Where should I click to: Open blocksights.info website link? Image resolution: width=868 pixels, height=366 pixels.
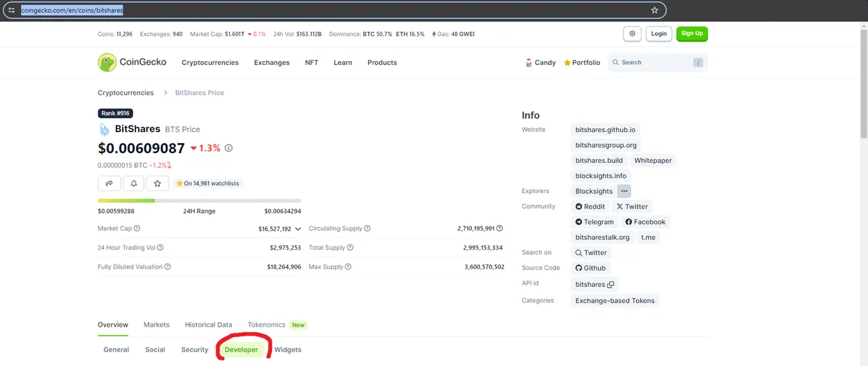(x=601, y=176)
